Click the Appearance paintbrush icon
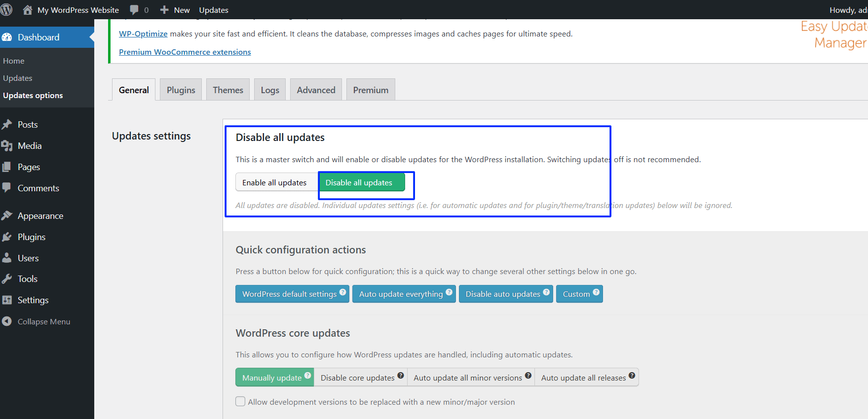 coord(7,216)
